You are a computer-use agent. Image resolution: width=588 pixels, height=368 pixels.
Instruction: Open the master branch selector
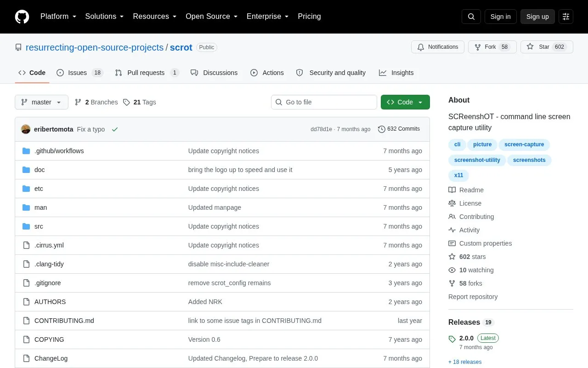tap(41, 102)
